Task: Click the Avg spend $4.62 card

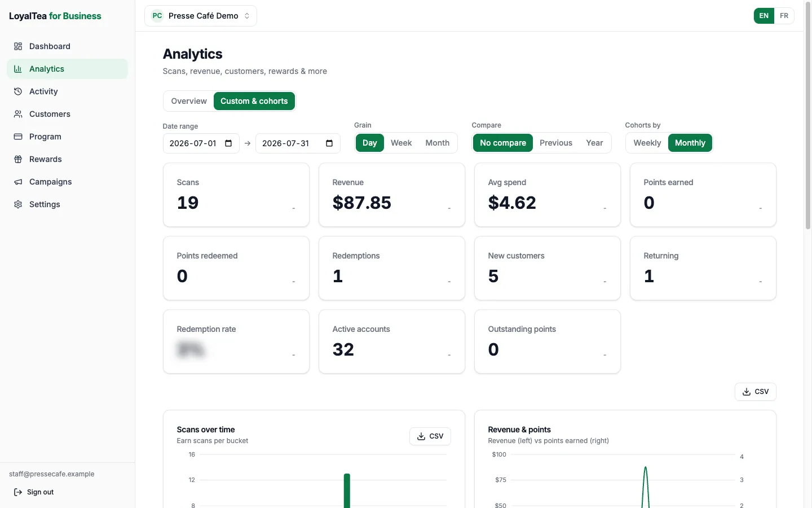Action: pos(548,195)
